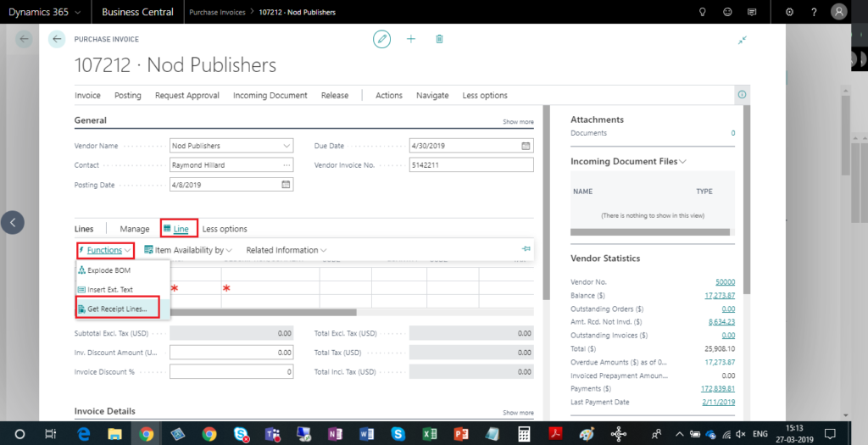The height and width of the screenshot is (445, 868).
Task: Pin the Lines action bar
Action: tap(526, 249)
